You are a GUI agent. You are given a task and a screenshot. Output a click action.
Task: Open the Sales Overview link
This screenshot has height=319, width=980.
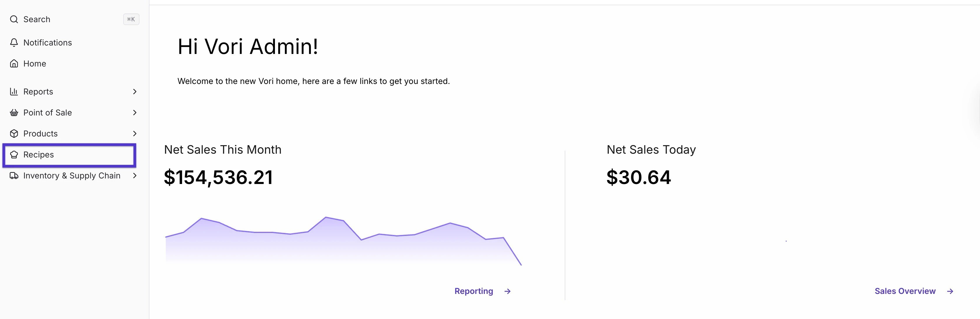[x=905, y=291]
